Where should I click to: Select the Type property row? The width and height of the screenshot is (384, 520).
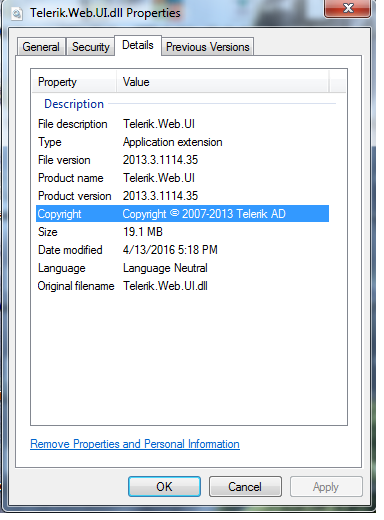[x=182, y=142]
